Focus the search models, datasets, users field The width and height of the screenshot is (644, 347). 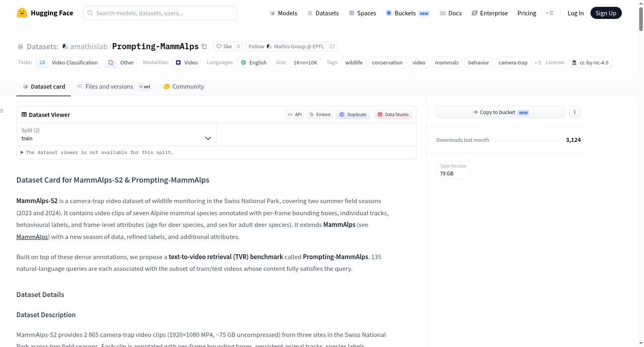click(x=160, y=13)
